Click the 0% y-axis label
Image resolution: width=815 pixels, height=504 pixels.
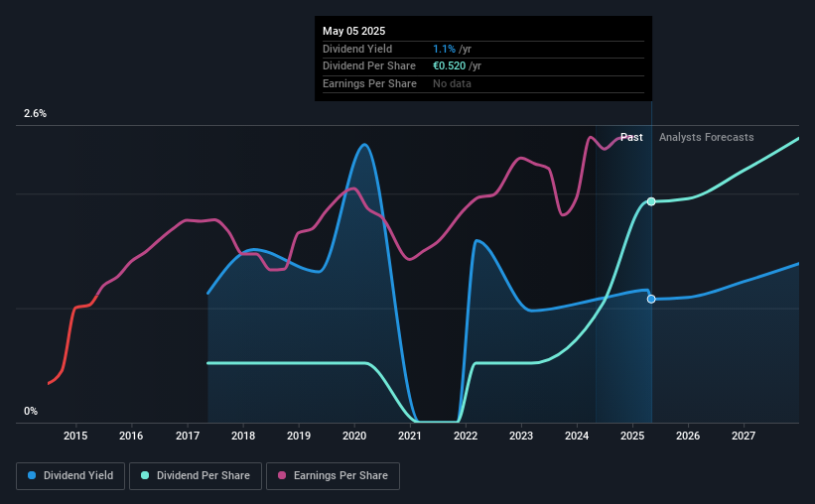(31, 411)
